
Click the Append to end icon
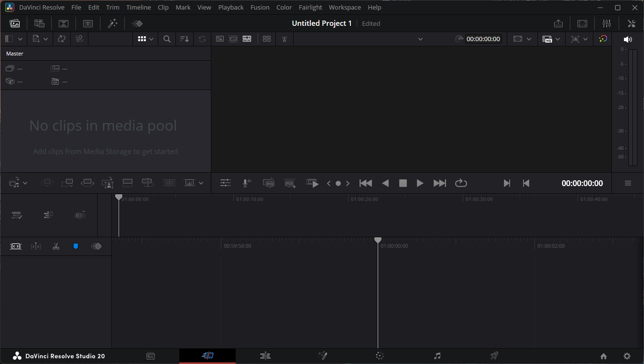click(x=67, y=183)
